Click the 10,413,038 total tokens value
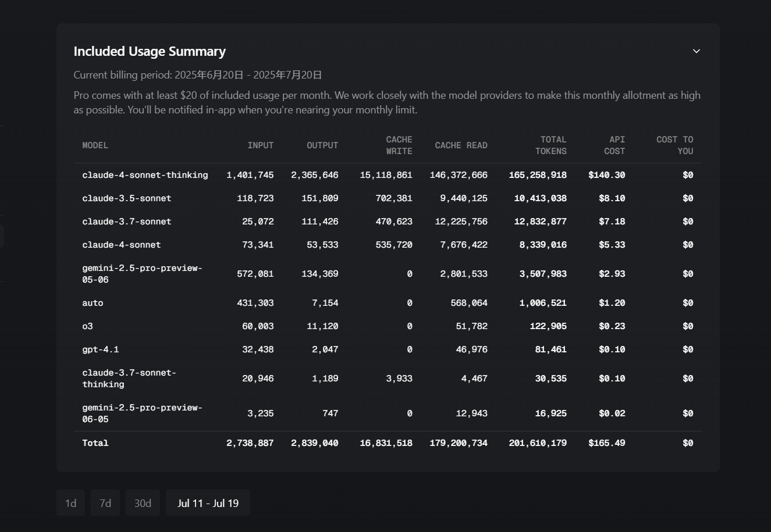Screen dimensions: 771x532 pyautogui.click(x=541, y=198)
